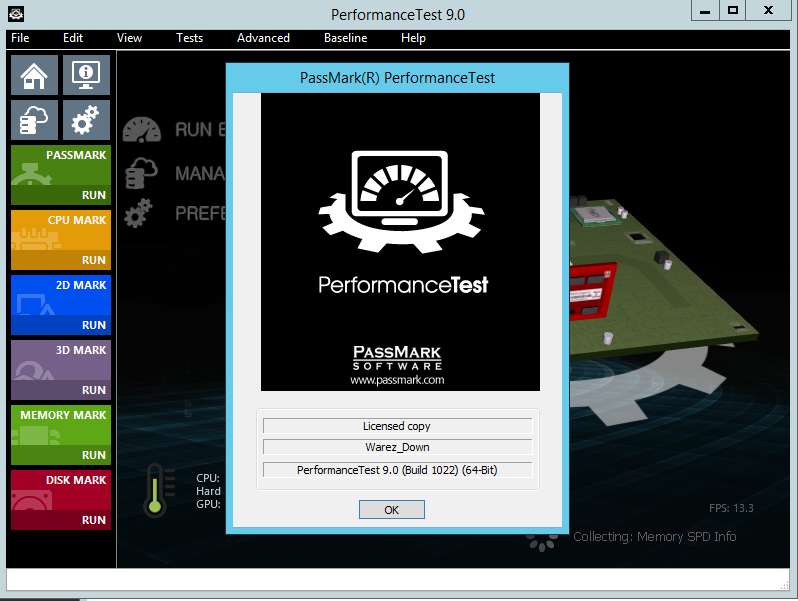Select the Memory Mark tile
The width and height of the screenshot is (798, 601).
point(61,426)
